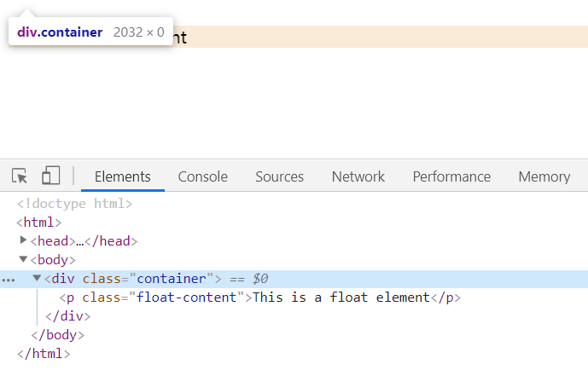This screenshot has width=588, height=370.
Task: Collapse the body element node
Action: [x=23, y=260]
